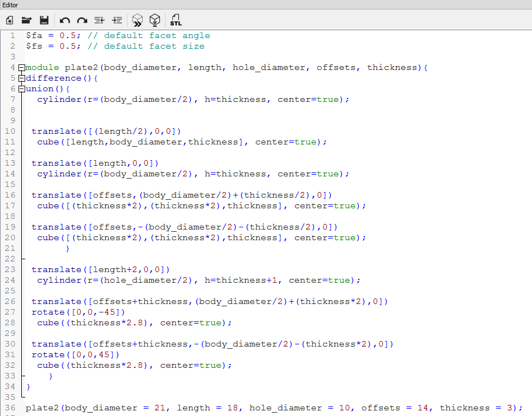Click the cylinder call on line 14
This screenshot has width=532, height=416.
click(193, 174)
